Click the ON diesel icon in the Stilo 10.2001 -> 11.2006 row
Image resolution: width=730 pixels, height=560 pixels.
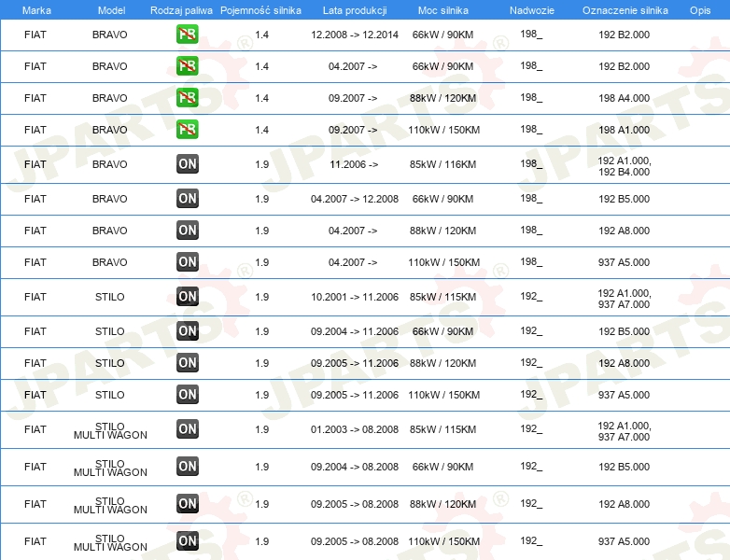point(187,296)
